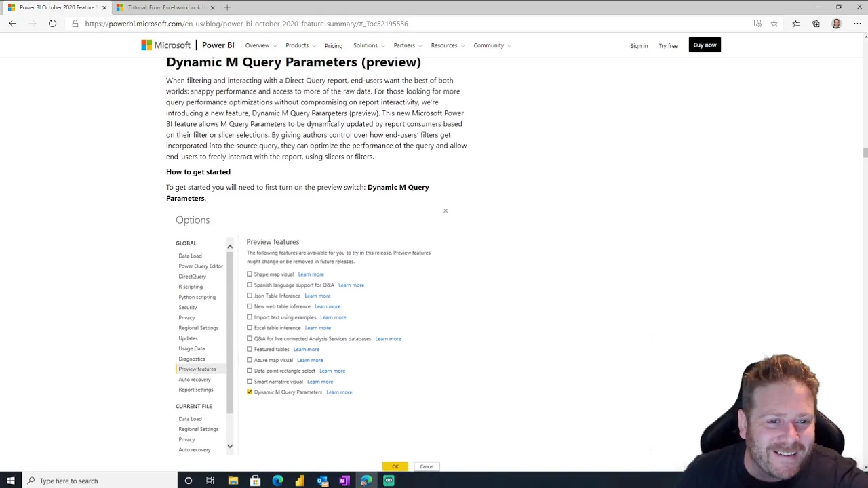Enable Import text using examples
Screen dimensions: 868x488
click(250, 317)
